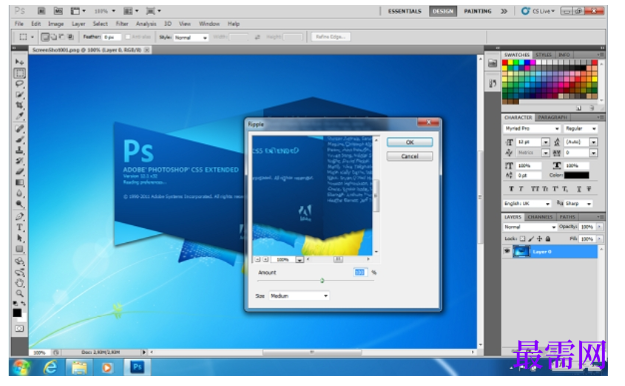The width and height of the screenshot is (625, 386).
Task: Select the Rectangle shape tool
Action: 19,249
